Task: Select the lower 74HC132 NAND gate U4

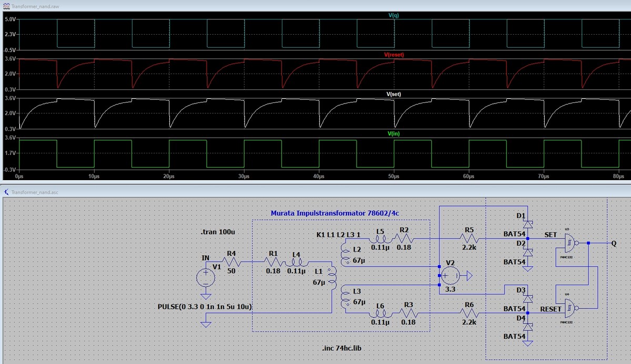Action: 569,307
